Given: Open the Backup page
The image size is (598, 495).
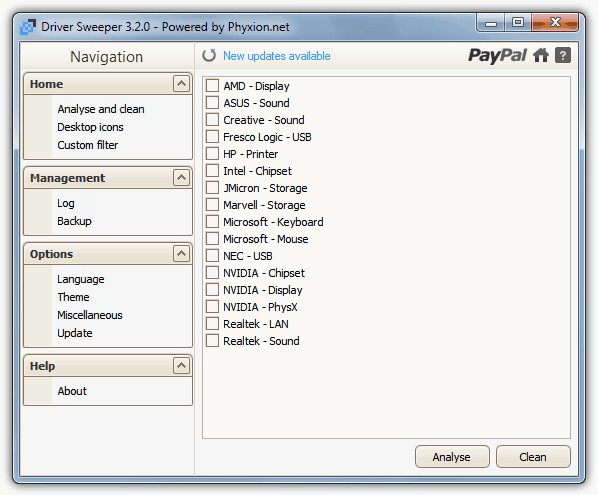Looking at the screenshot, I should click(x=74, y=221).
